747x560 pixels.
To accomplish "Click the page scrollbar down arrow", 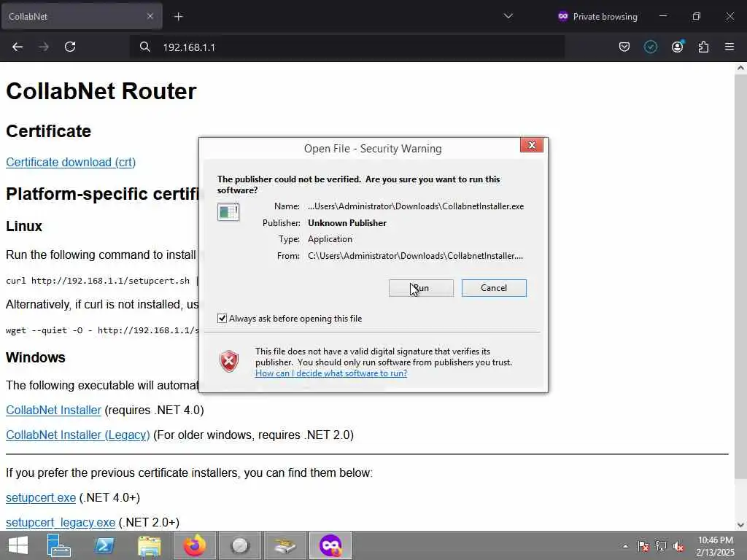I will (740, 525).
